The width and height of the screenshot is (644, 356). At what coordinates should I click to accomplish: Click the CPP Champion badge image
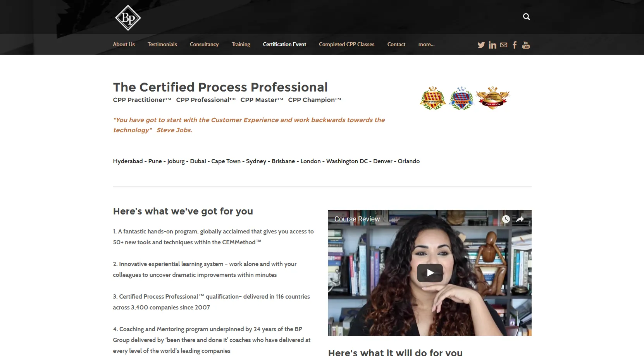[493, 98]
